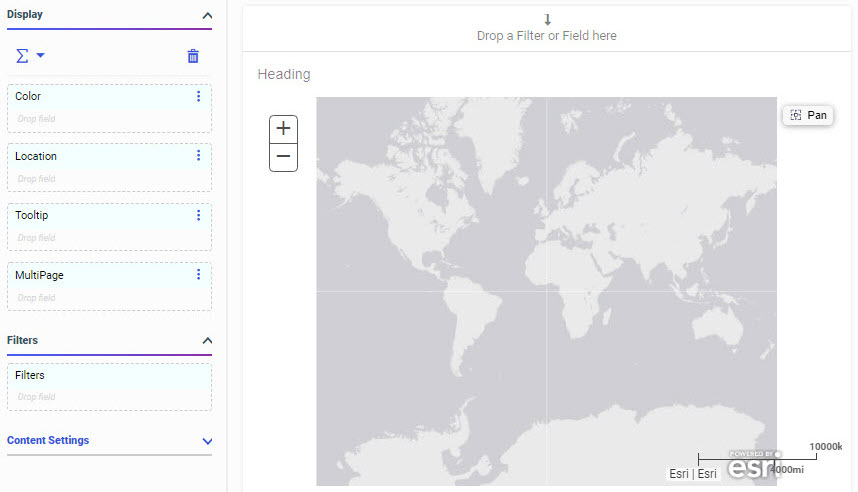The height and width of the screenshot is (492, 858).
Task: Open the dropdown arrow beside sigma
Action: 40,55
